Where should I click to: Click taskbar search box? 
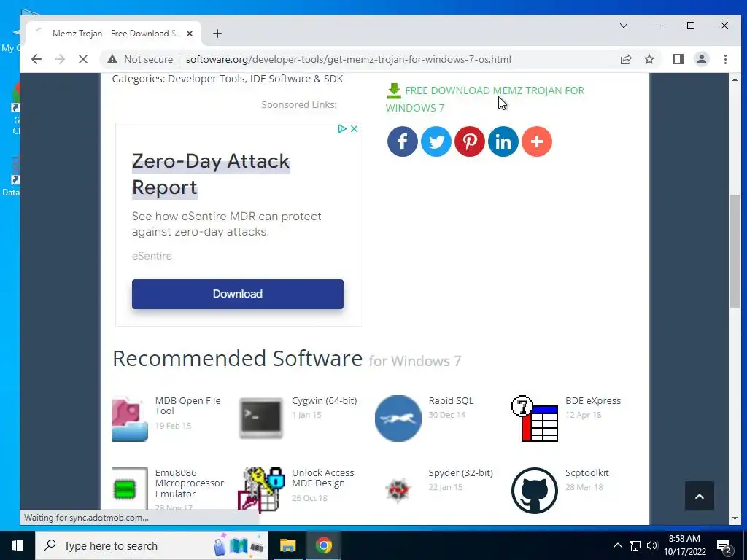point(152,545)
